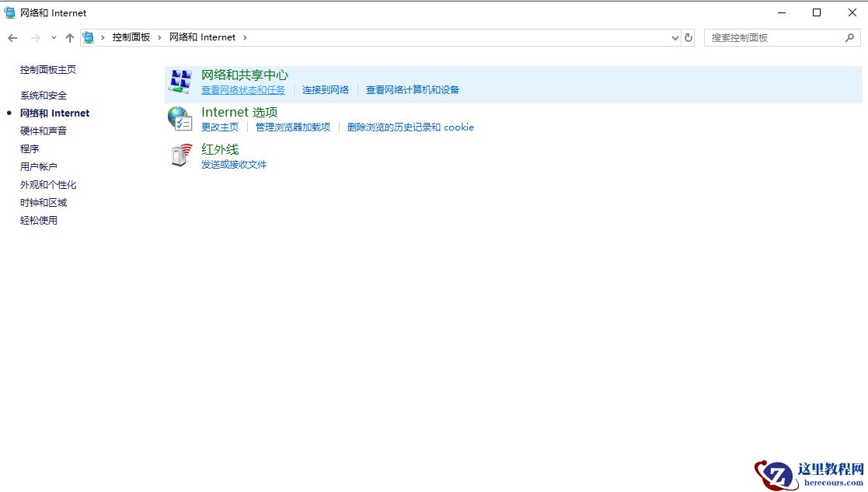
Task: Open 连接到网络
Action: 326,89
